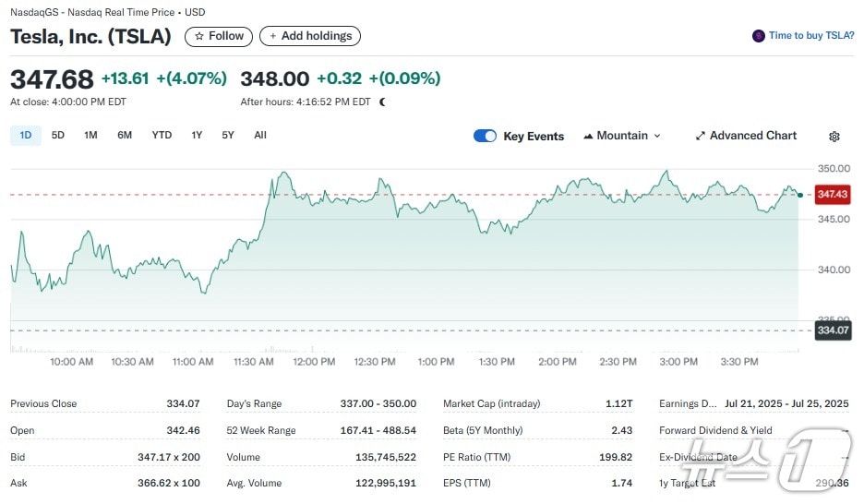Display the All time range

pos(260,136)
